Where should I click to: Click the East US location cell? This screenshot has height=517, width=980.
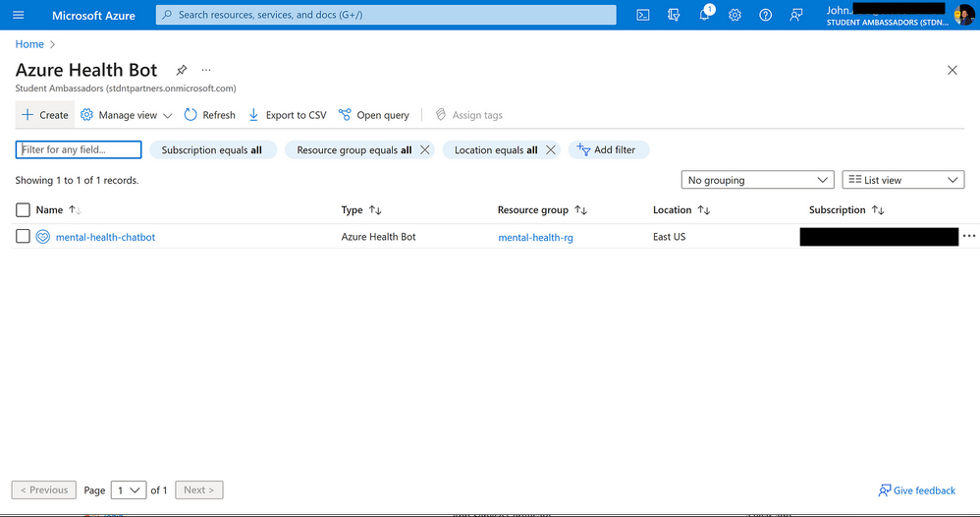coord(670,237)
